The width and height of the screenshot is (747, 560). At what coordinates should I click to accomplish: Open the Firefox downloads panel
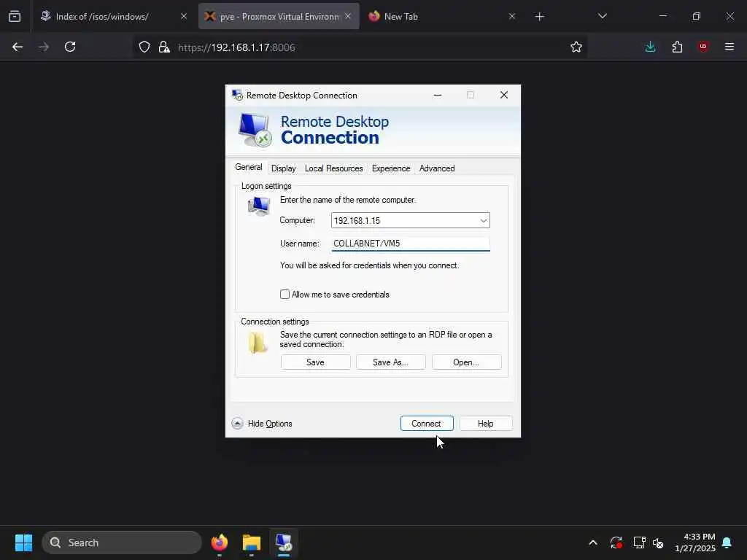pyautogui.click(x=650, y=47)
